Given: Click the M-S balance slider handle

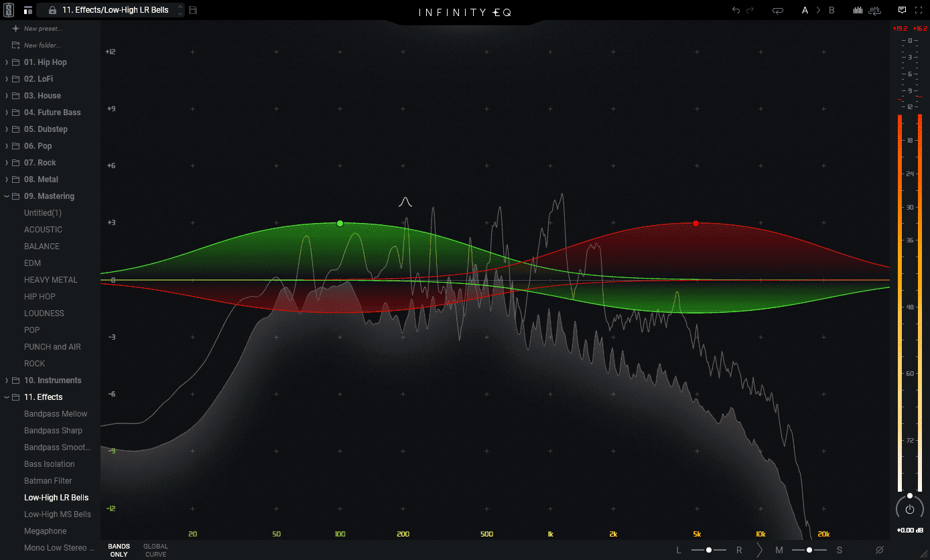Looking at the screenshot, I should [x=809, y=550].
